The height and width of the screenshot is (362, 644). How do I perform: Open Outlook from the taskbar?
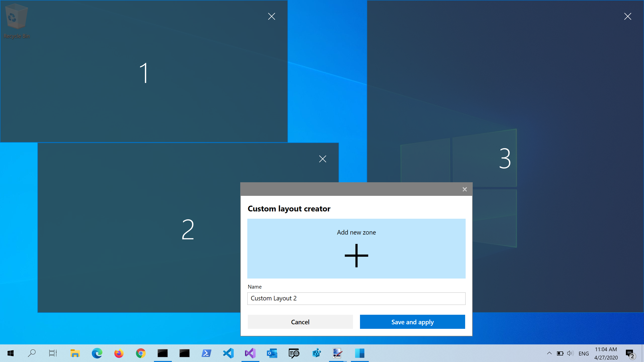click(x=272, y=353)
